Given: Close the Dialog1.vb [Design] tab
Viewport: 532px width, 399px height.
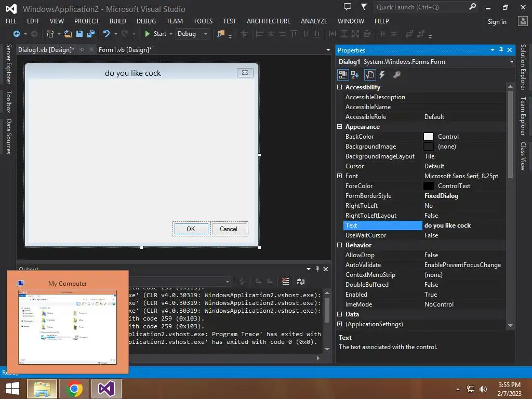Looking at the screenshot, I should click(x=91, y=49).
